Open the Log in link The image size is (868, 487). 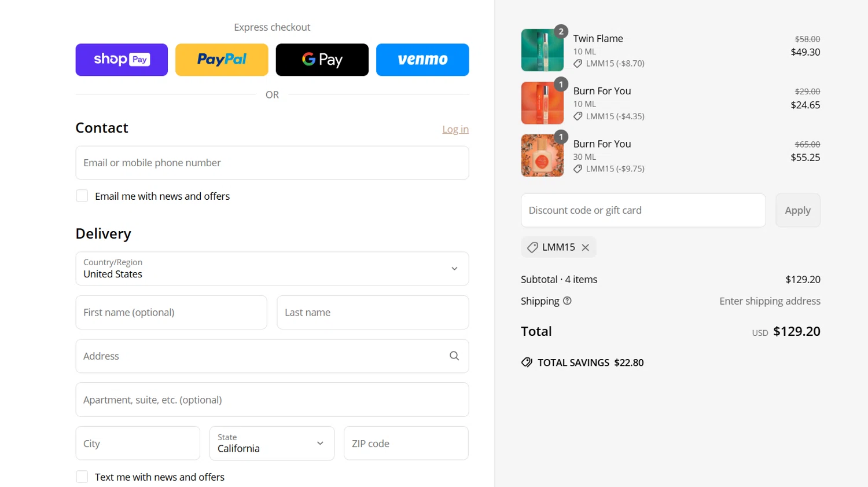click(455, 129)
